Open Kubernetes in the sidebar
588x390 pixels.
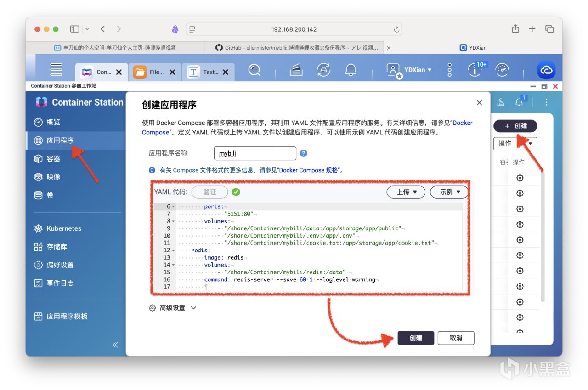coord(76,228)
